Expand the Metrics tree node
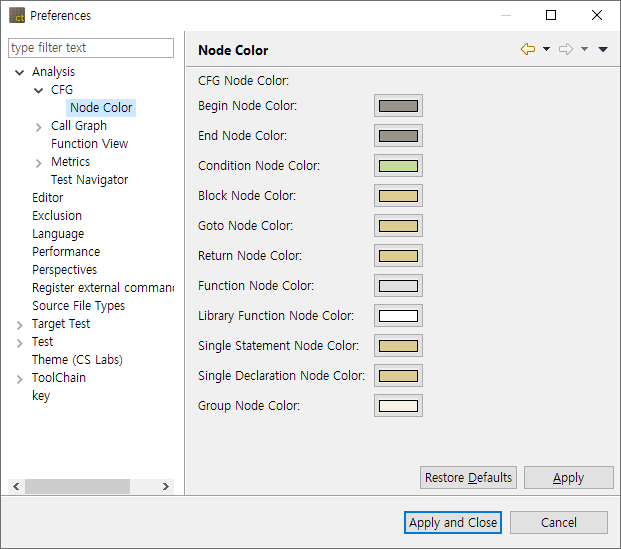The width and height of the screenshot is (621, 549). coord(39,162)
